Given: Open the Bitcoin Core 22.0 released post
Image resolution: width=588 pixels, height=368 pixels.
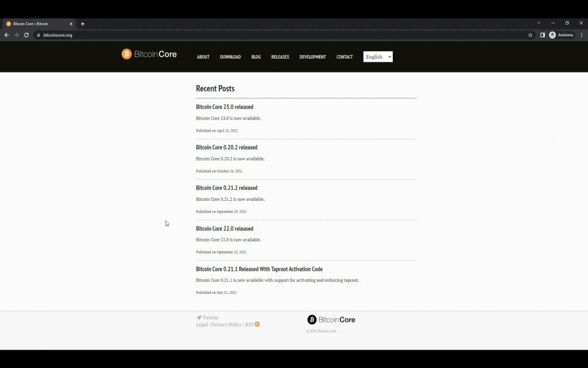Looking at the screenshot, I should coord(225,229).
